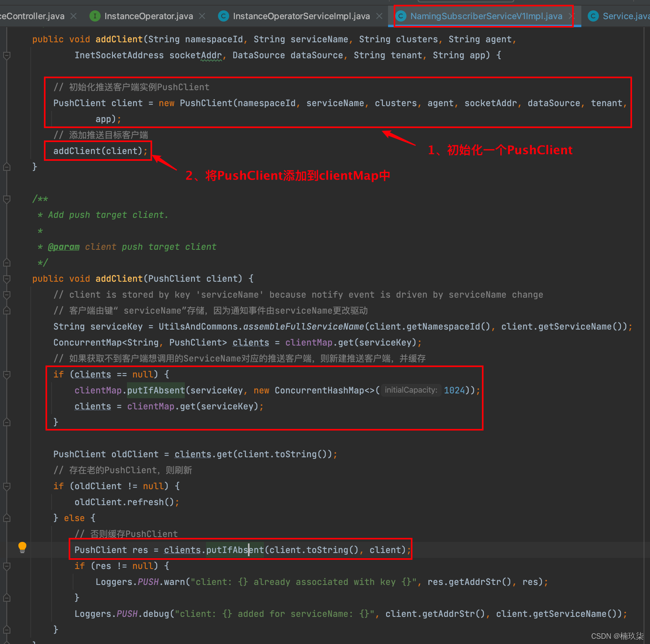Collapse the '} else {' block
Viewport: 650px width, 644px height.
click(7, 518)
